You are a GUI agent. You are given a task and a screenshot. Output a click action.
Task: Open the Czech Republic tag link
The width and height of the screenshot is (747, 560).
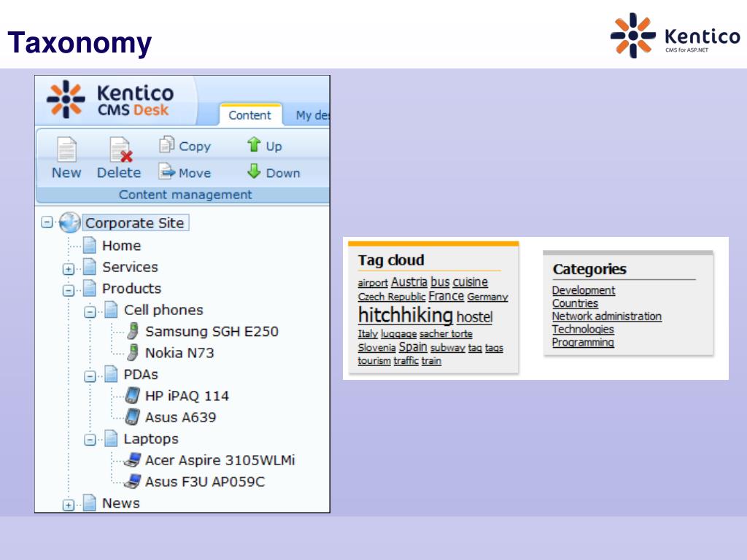click(392, 297)
